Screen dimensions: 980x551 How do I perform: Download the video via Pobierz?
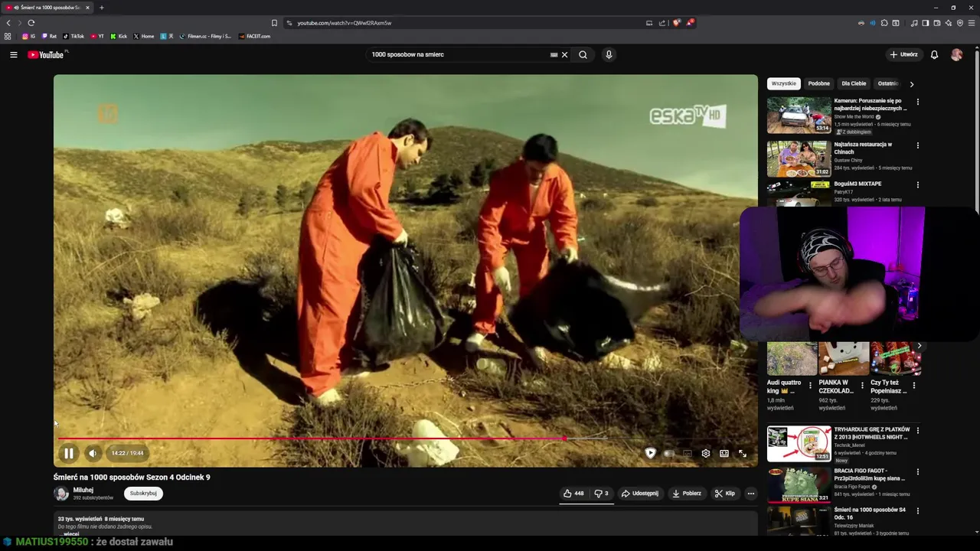(x=687, y=494)
